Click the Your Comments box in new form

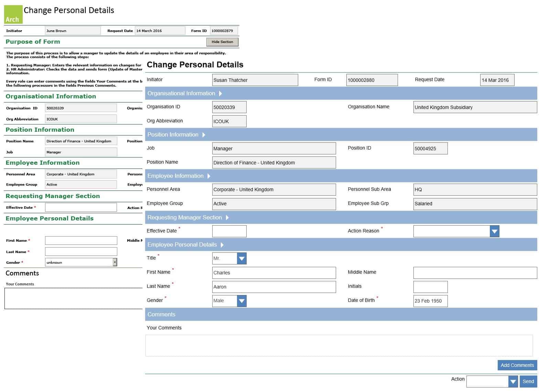click(x=339, y=346)
